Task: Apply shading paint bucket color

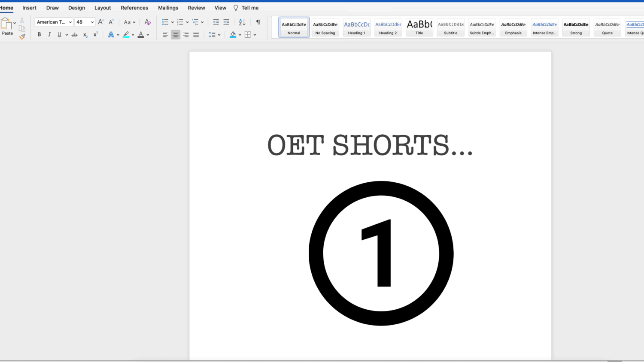Action: [x=233, y=35]
